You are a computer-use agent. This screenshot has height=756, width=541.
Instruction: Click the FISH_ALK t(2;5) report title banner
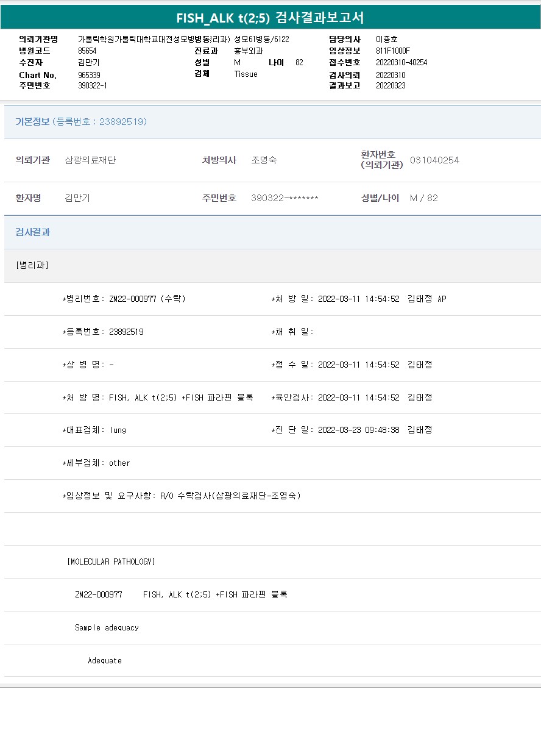[270, 18]
